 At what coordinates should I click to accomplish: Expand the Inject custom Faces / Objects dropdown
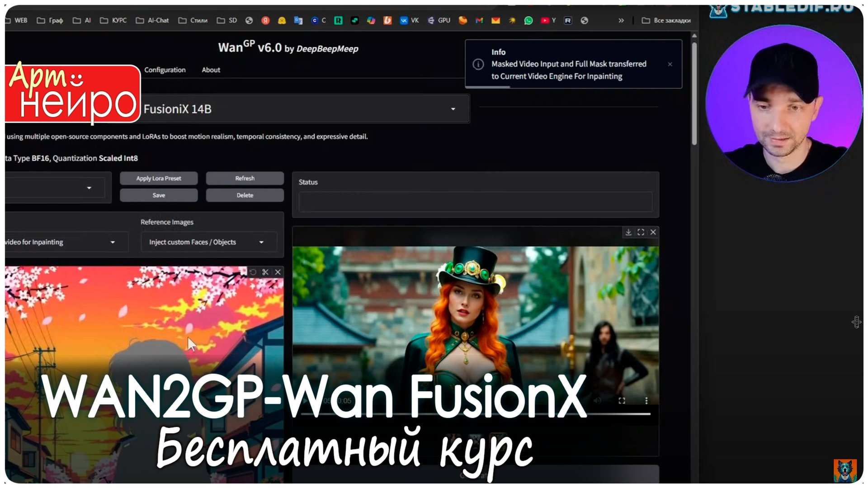point(261,242)
